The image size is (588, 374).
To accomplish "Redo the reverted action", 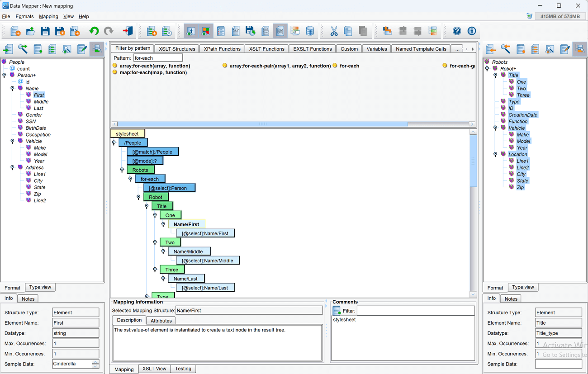I will (x=109, y=31).
